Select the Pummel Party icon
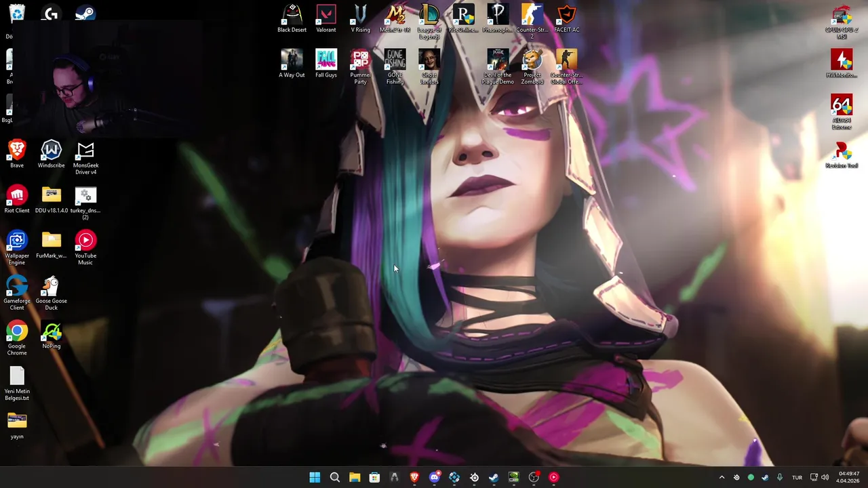 [360, 67]
